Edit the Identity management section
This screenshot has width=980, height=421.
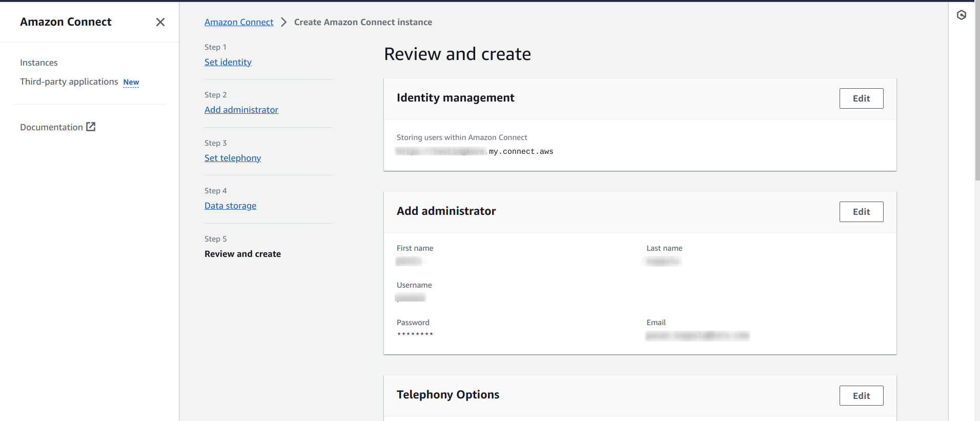click(861, 98)
